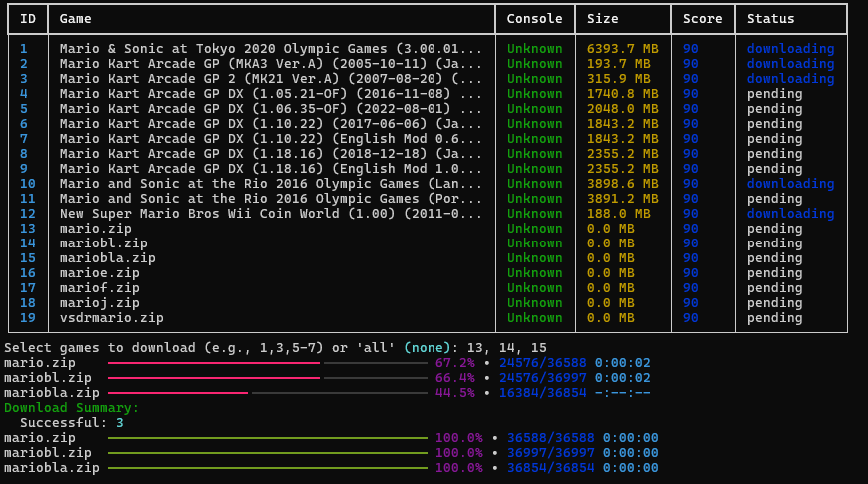Click the New Super Mario Bros Wii Coin World row
This screenshot has height=484, width=868.
pyautogui.click(x=271, y=214)
